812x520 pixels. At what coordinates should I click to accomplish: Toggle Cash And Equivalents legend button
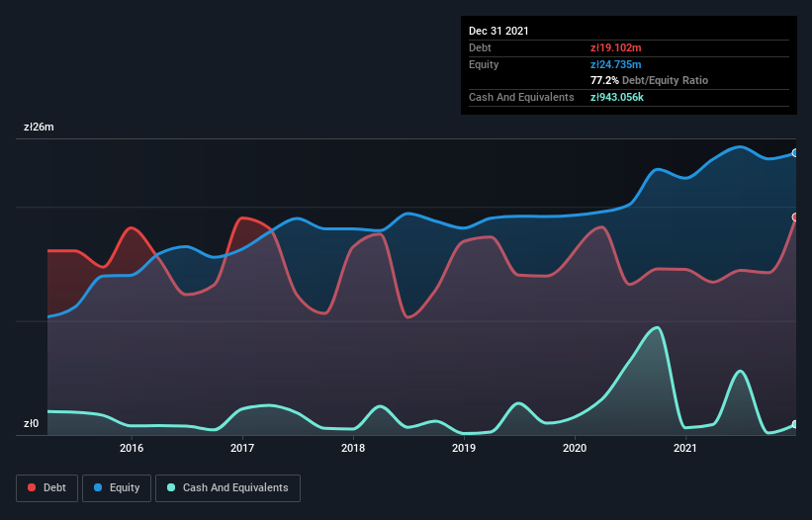click(x=227, y=488)
